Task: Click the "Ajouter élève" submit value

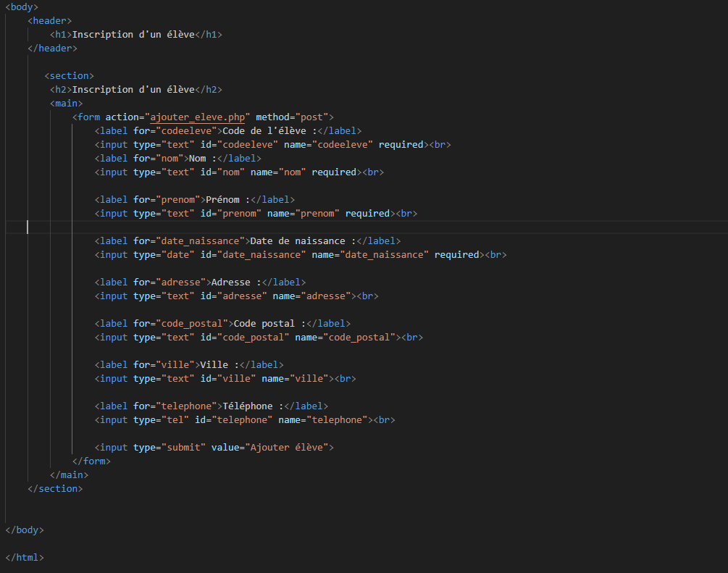Action: (286, 448)
